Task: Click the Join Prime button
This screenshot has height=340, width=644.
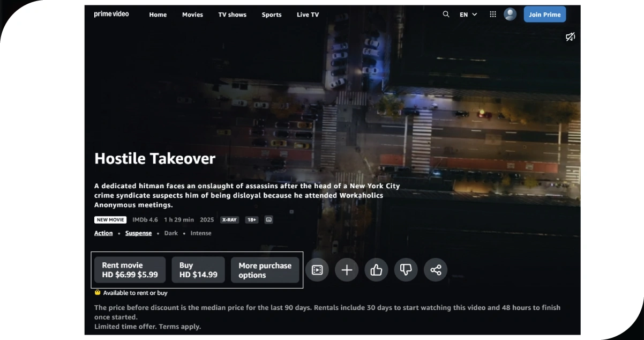Action: pyautogui.click(x=544, y=14)
